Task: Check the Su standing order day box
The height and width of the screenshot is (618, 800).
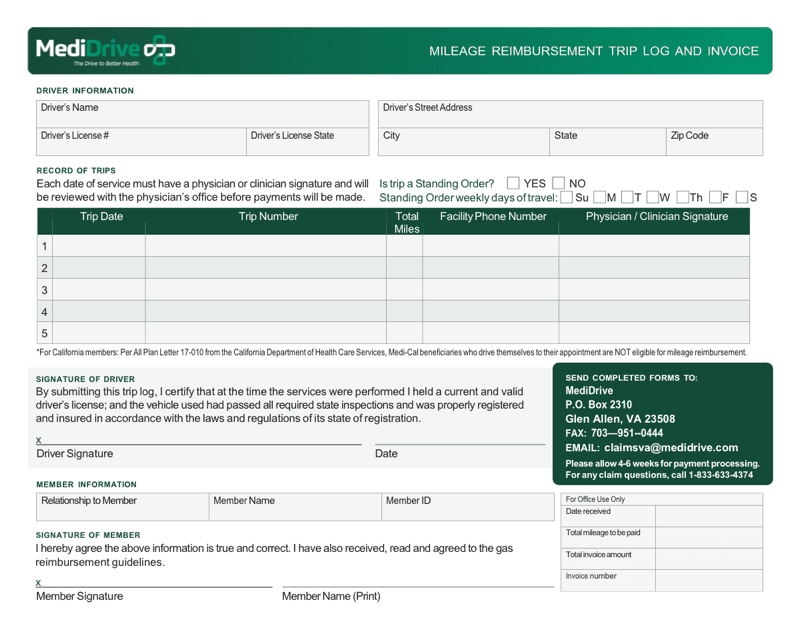Action: 565,198
